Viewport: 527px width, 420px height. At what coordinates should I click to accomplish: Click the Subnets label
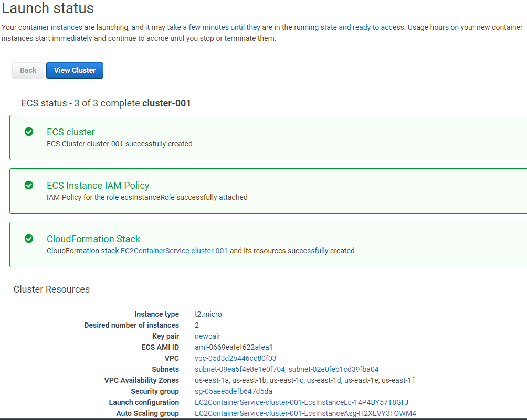[165, 369]
